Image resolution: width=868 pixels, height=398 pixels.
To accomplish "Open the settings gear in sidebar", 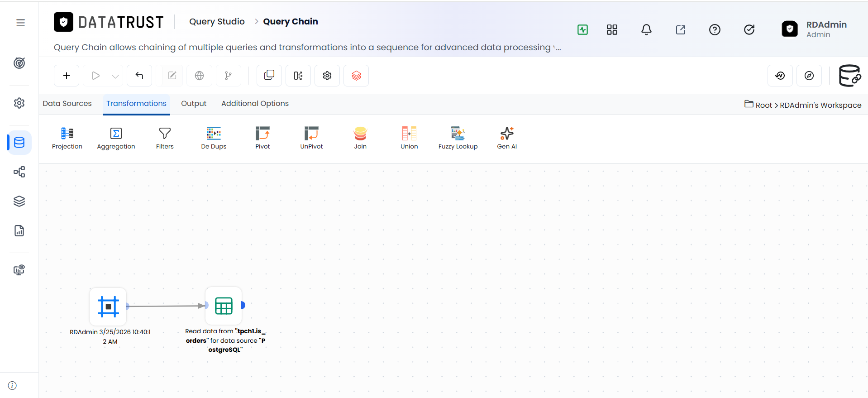I will coord(19,103).
